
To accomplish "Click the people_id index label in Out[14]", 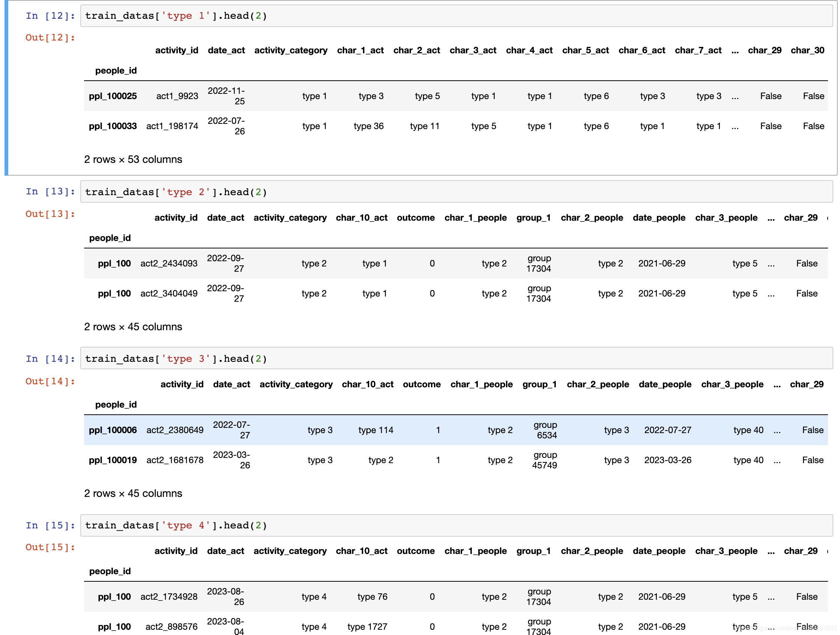I will coord(116,405).
